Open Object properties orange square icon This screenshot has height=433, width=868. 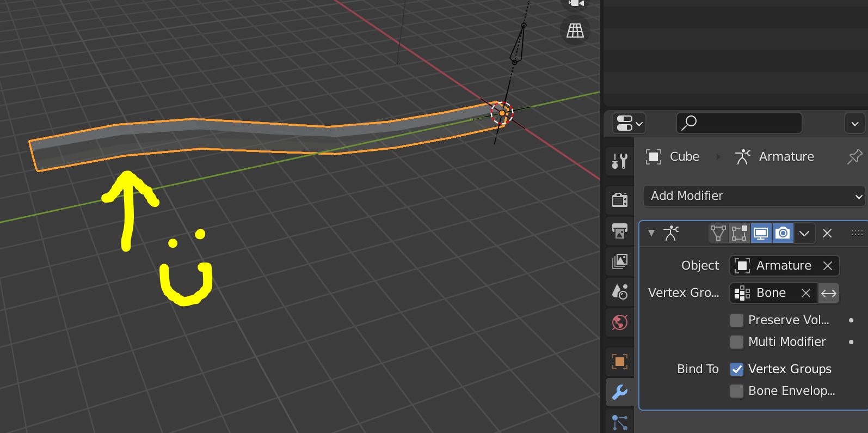[619, 361]
